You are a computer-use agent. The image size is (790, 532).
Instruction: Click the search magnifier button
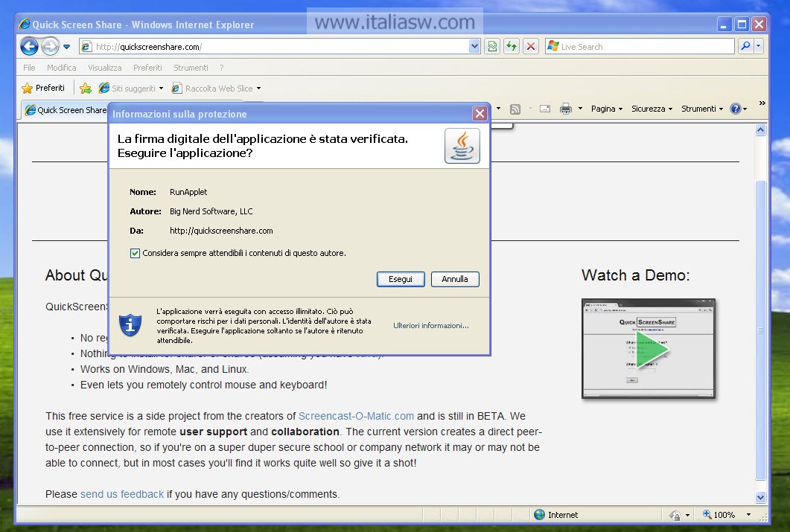click(x=745, y=46)
